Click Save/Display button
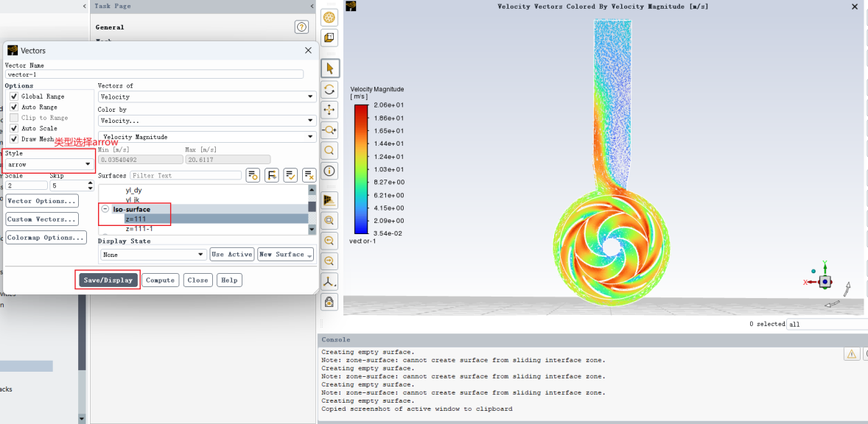The width and height of the screenshot is (868, 424). pos(108,280)
